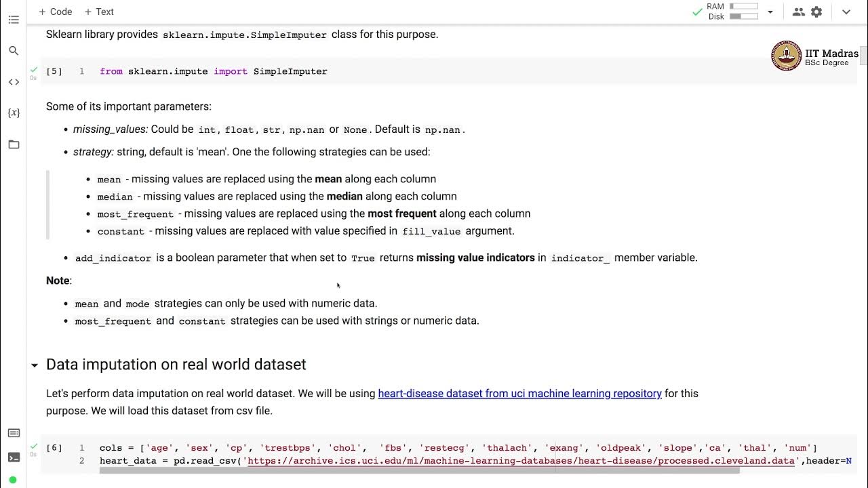
Task: Toggle header visibility with top-right chevron
Action: coord(846,12)
